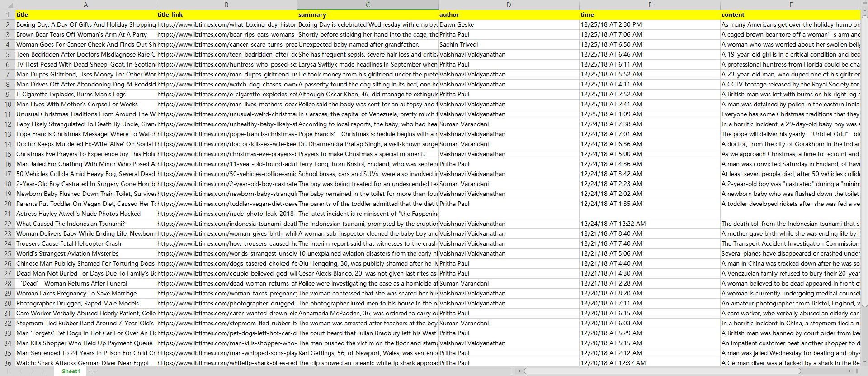Click 'Photographer Drugged, Raped Male Models' cell
This screenshot has width=868, height=376.
[x=85, y=303]
